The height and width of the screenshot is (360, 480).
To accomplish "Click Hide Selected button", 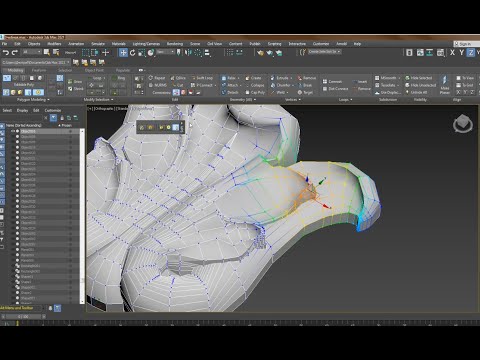I will [x=419, y=78].
